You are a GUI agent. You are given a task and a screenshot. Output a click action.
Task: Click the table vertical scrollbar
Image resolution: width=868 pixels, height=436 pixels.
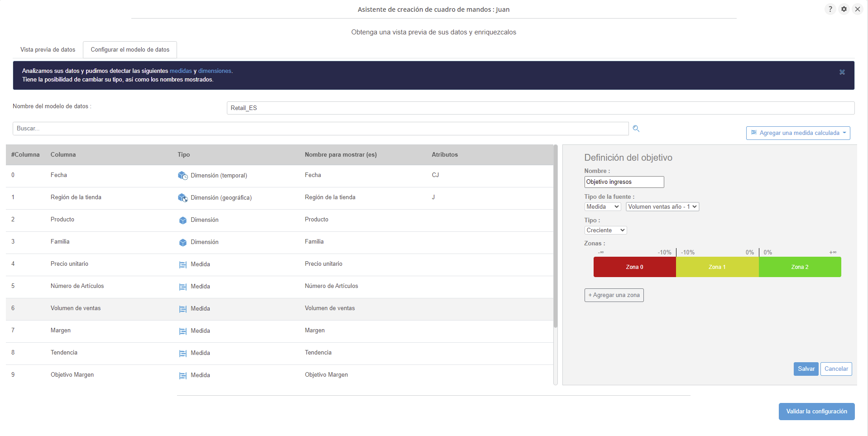[x=555, y=236]
